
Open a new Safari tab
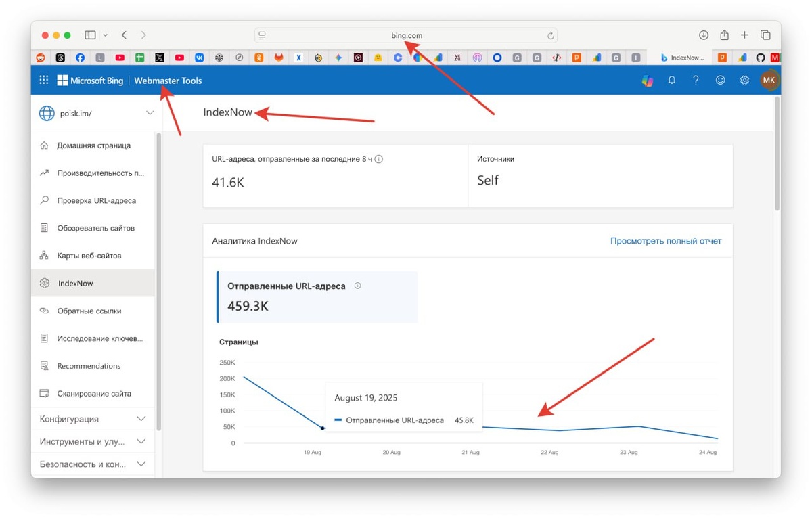(x=744, y=35)
